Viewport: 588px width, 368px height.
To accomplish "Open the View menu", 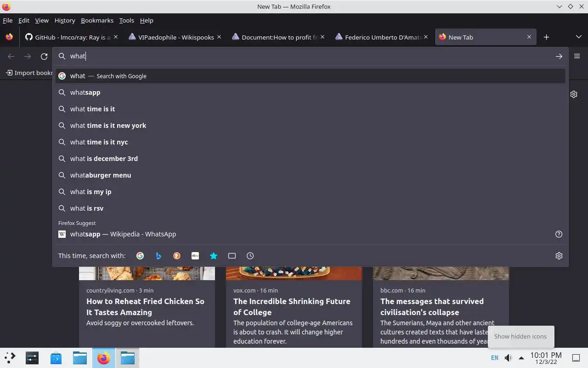I will point(42,20).
